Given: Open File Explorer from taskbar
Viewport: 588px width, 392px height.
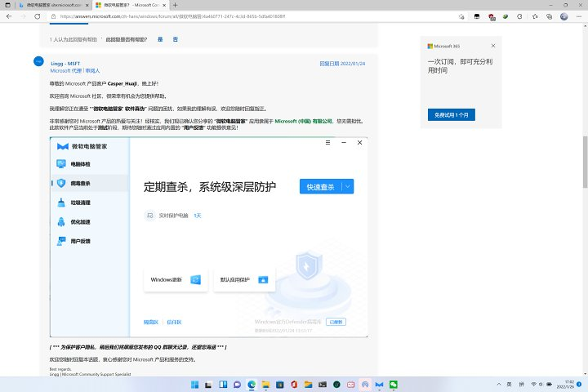Looking at the screenshot, I should (265, 385).
